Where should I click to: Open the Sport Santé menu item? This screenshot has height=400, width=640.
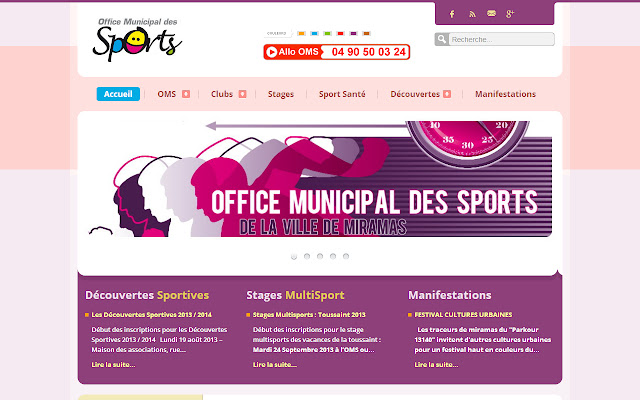(x=342, y=94)
